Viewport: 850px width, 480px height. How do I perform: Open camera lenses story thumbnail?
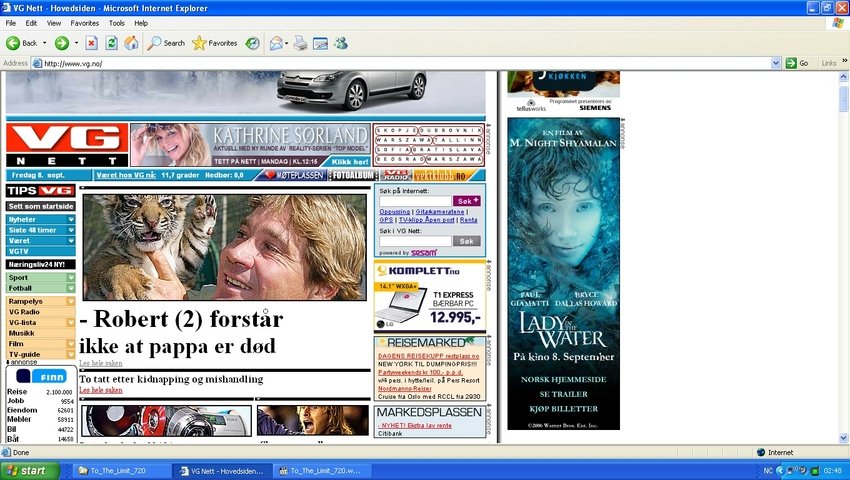(166, 420)
